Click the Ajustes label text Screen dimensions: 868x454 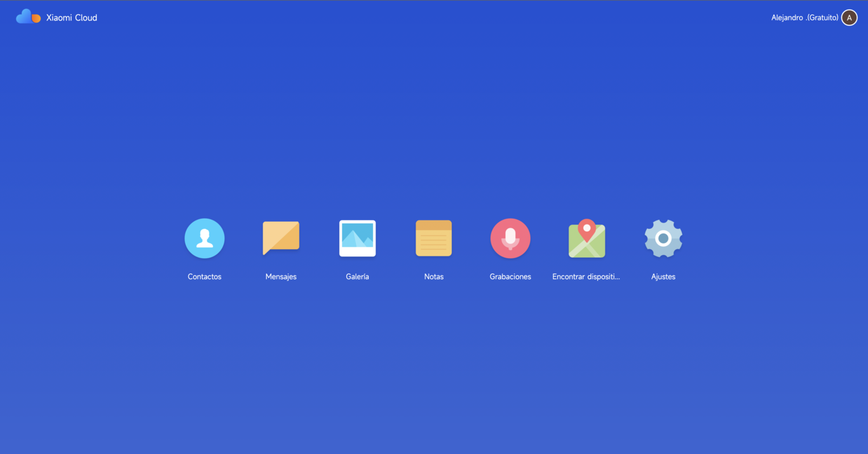663,276
